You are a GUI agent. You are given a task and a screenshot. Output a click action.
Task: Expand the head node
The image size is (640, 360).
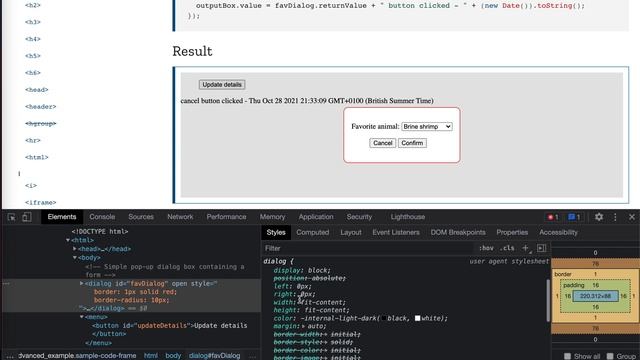[75, 249]
